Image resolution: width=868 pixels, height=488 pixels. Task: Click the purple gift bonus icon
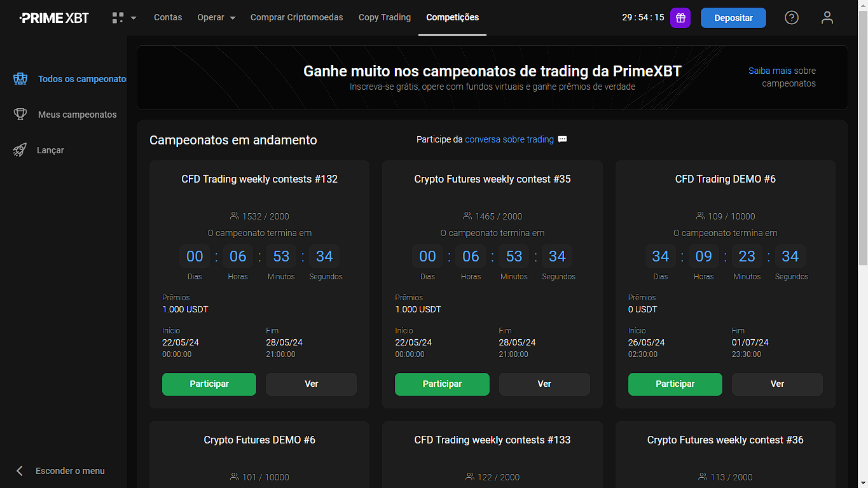(680, 18)
